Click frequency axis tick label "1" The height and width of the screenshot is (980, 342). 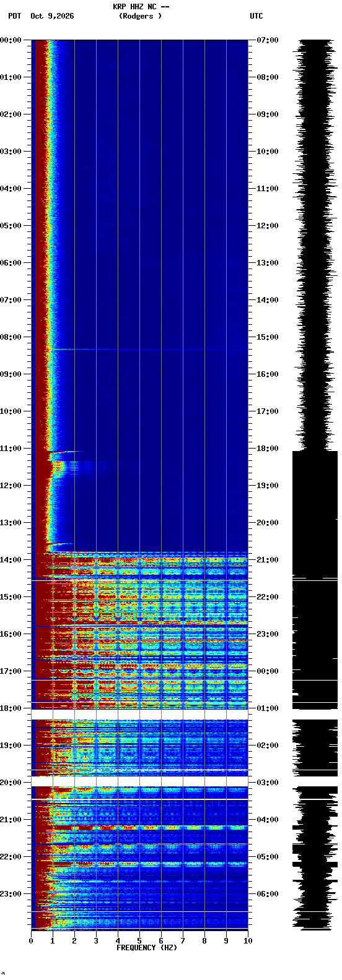[x=53, y=941]
